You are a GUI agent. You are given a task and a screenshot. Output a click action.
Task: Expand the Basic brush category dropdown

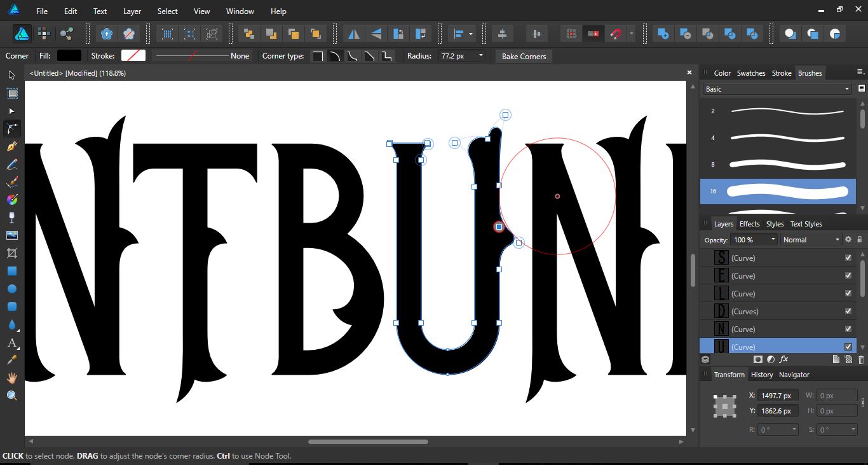846,89
